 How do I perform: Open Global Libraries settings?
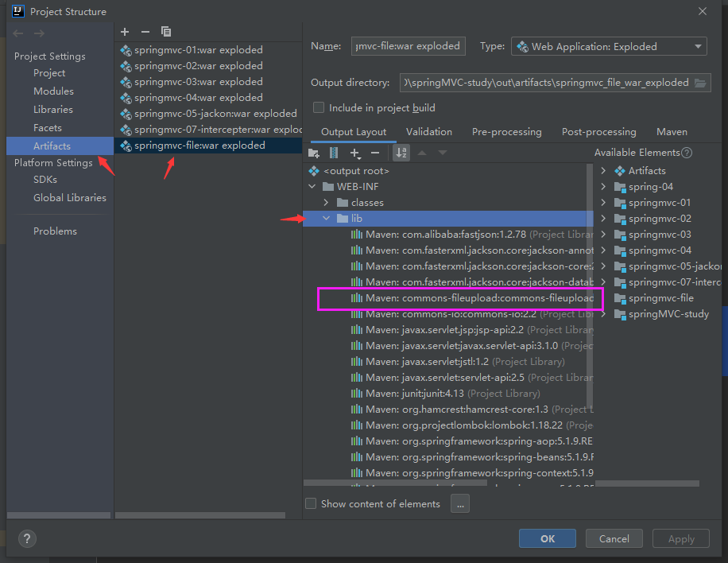pos(70,198)
